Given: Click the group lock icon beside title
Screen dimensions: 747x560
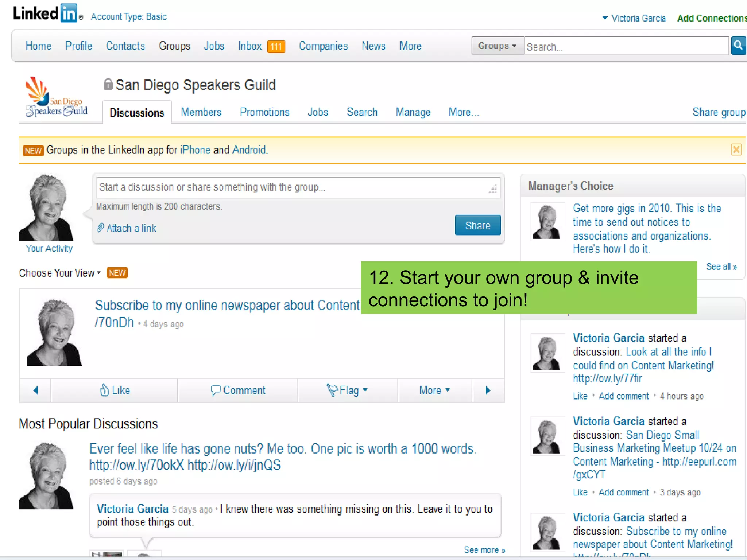Looking at the screenshot, I should [x=108, y=84].
